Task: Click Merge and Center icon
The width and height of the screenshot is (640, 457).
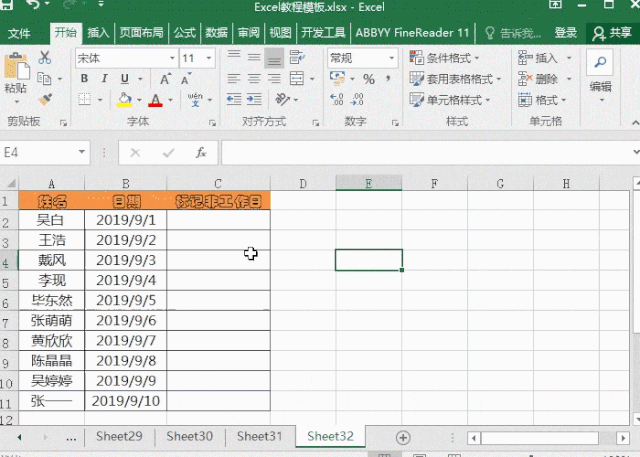Action: pos(297,78)
